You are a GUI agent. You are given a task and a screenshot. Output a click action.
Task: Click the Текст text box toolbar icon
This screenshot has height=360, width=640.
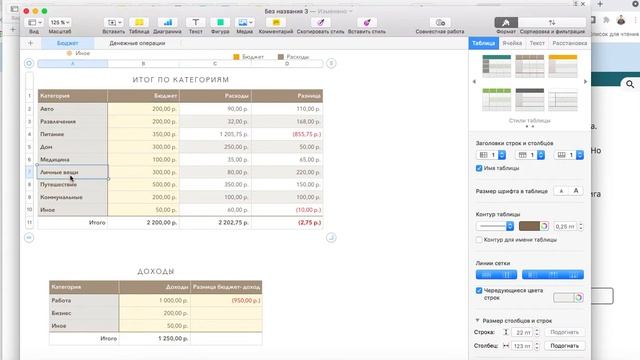coord(196,22)
